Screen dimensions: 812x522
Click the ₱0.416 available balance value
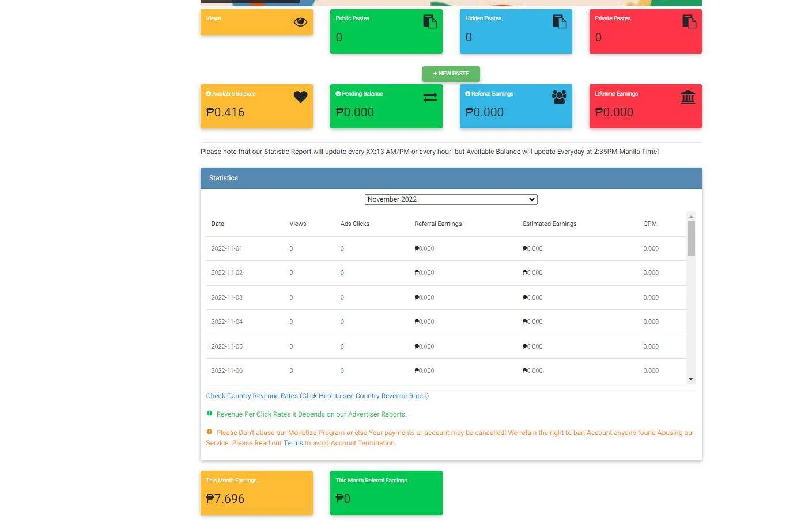pyautogui.click(x=225, y=112)
